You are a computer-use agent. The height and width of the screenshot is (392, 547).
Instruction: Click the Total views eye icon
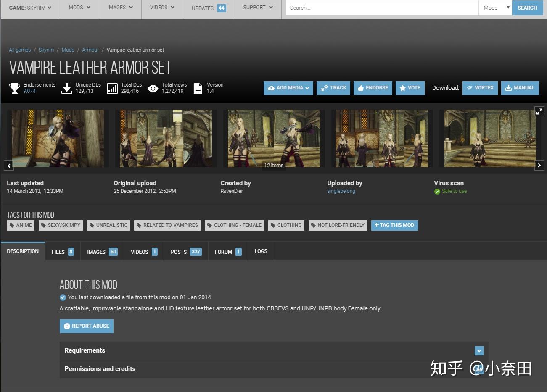click(x=153, y=88)
